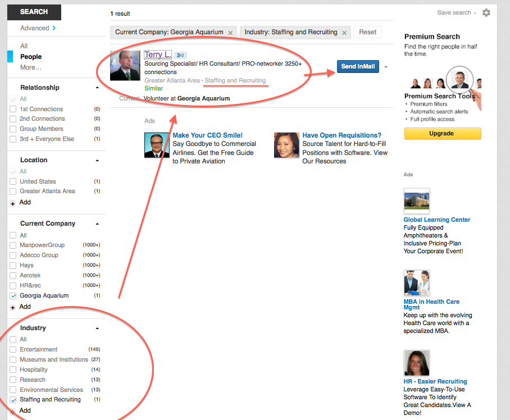The image size is (510, 420).
Task: Open Terry L.'s profile photo
Action: pos(125,66)
